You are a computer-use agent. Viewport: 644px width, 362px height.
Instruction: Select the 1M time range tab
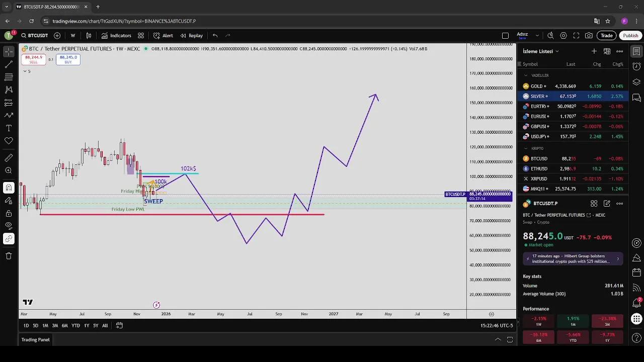coord(45,326)
